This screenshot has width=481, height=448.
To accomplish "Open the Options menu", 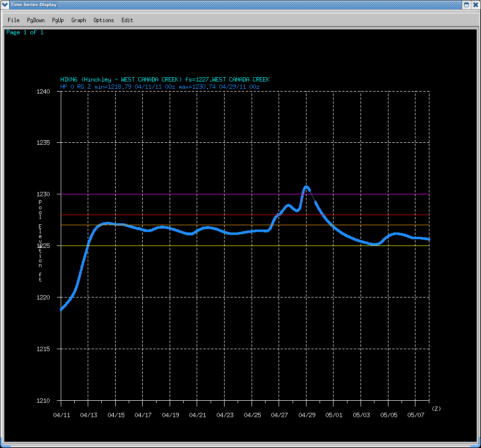I will pyautogui.click(x=104, y=20).
